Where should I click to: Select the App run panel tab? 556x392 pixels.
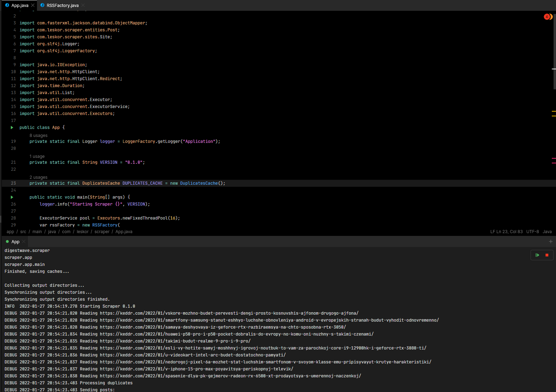(x=15, y=241)
